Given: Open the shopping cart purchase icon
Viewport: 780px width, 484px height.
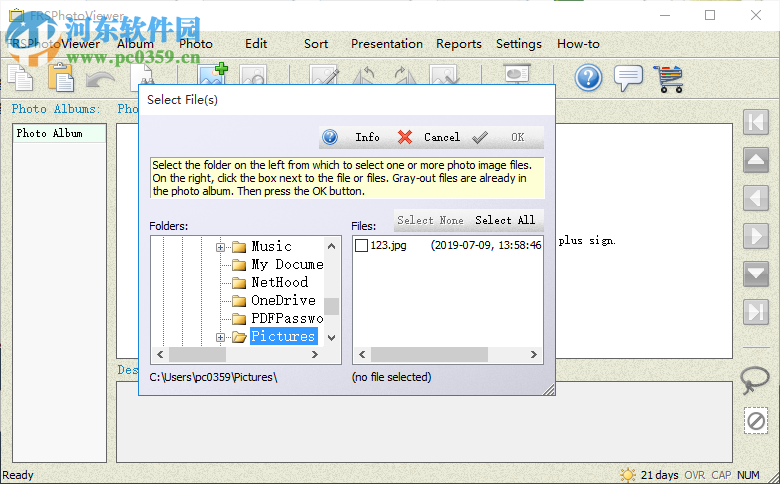Looking at the screenshot, I should point(669,79).
